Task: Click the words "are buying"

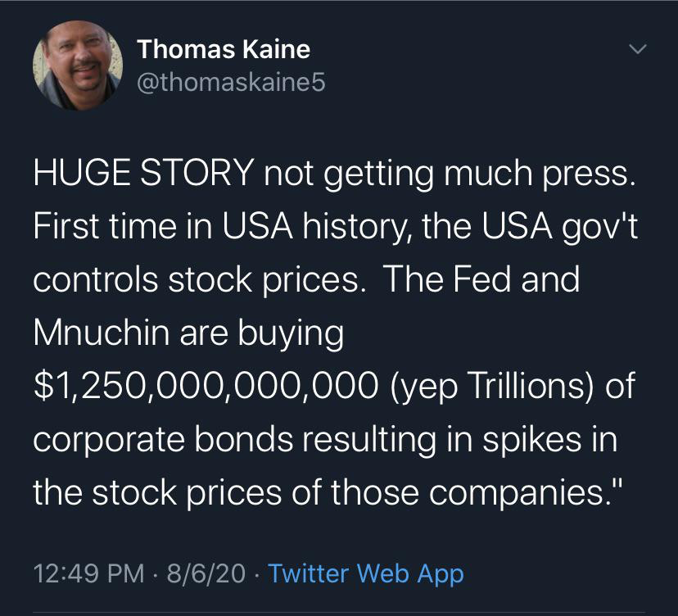Action: pyautogui.click(x=271, y=333)
